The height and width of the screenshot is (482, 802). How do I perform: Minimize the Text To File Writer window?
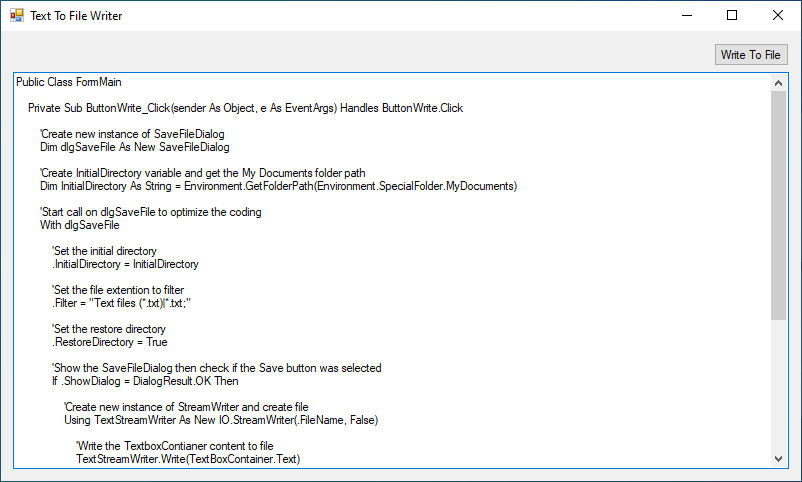(687, 15)
